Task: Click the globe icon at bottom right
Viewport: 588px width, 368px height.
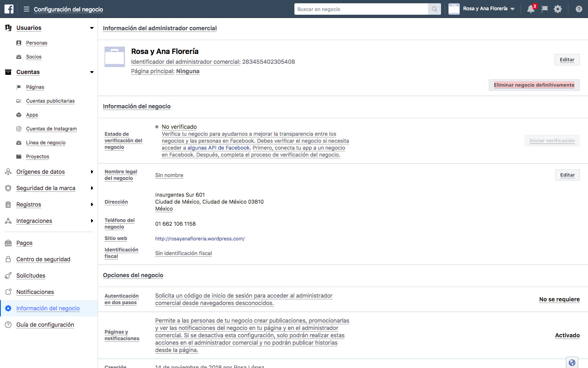Action: [572, 363]
